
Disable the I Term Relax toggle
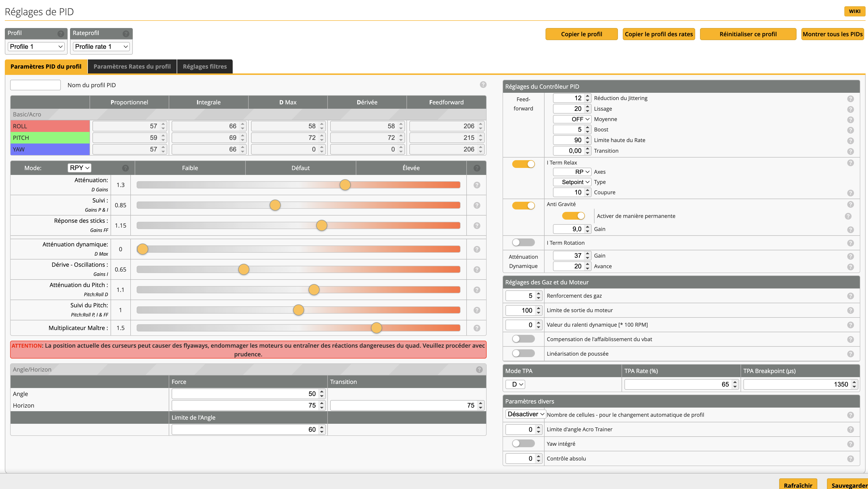coord(523,164)
